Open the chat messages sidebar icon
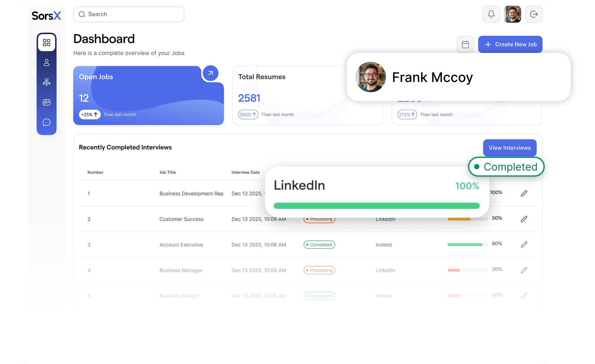Screen dimensions: 595x364 [46, 122]
